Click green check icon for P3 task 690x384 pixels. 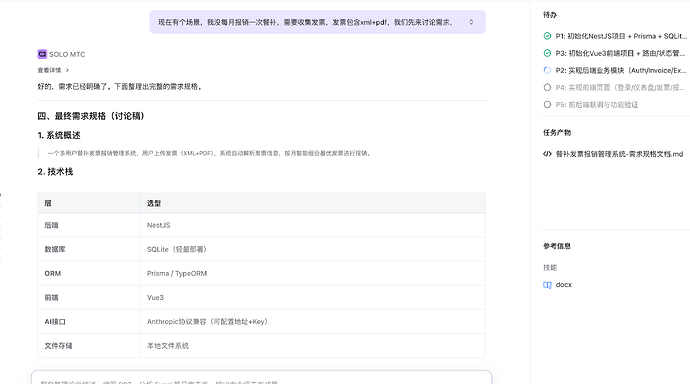(547, 53)
